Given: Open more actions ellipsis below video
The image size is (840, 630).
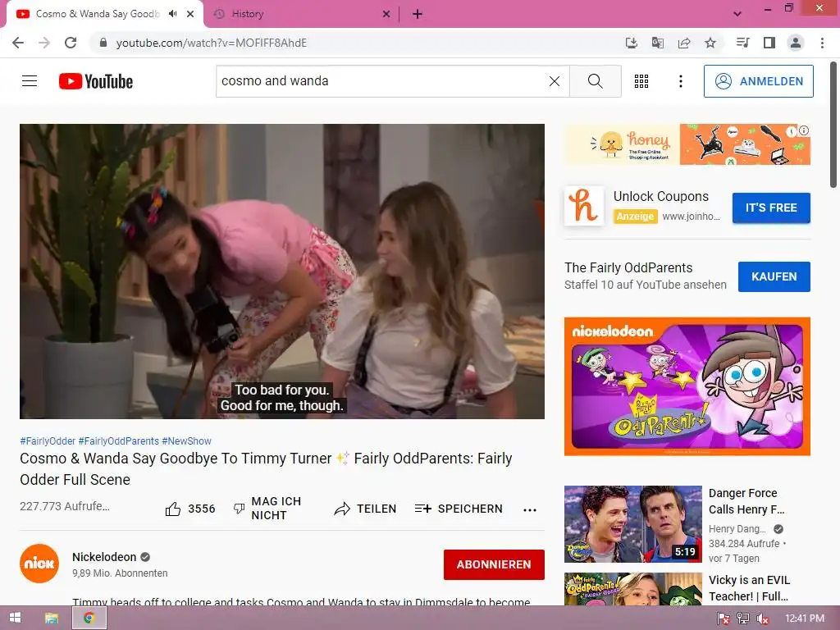Looking at the screenshot, I should click(x=530, y=509).
